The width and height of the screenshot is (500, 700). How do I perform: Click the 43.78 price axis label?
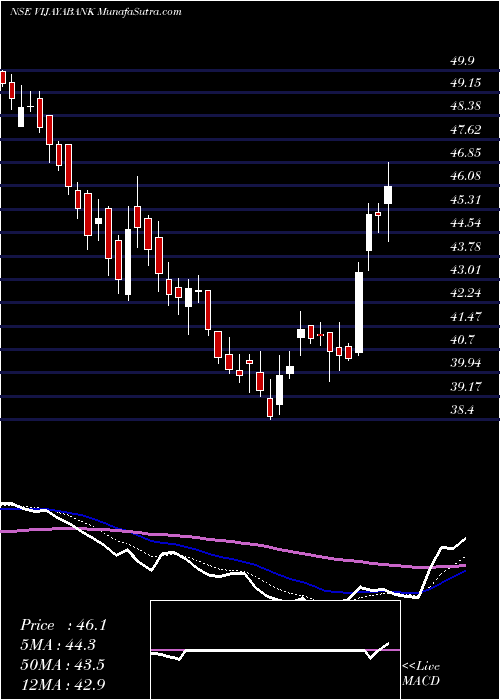467,246
